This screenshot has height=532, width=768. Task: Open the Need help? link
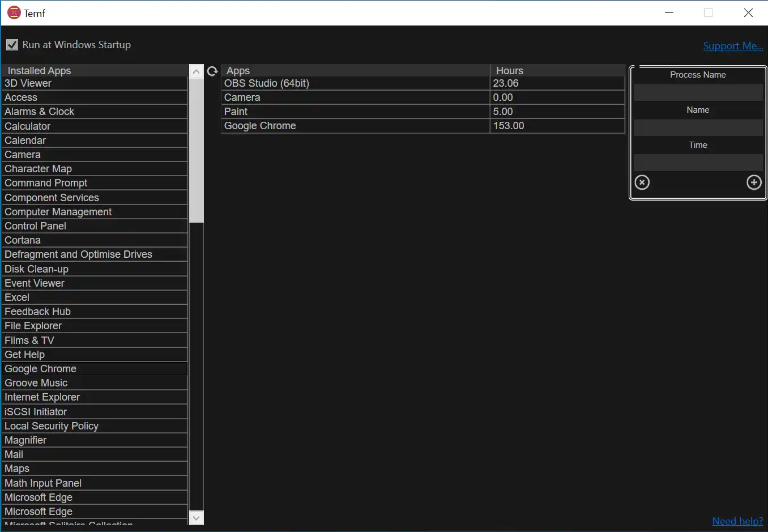point(737,521)
